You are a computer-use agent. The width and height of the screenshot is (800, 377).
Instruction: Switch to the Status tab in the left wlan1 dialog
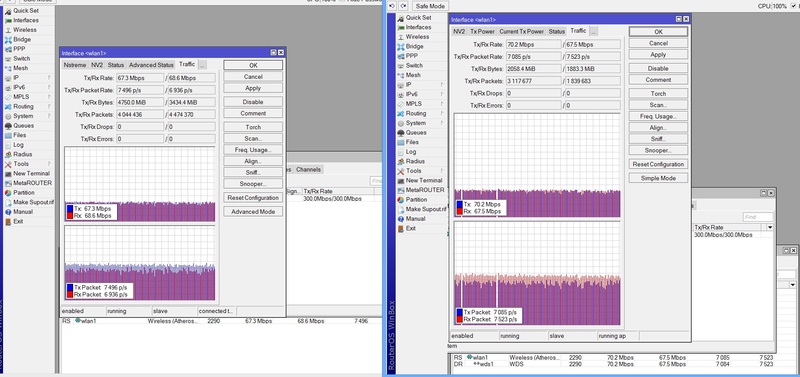116,65
